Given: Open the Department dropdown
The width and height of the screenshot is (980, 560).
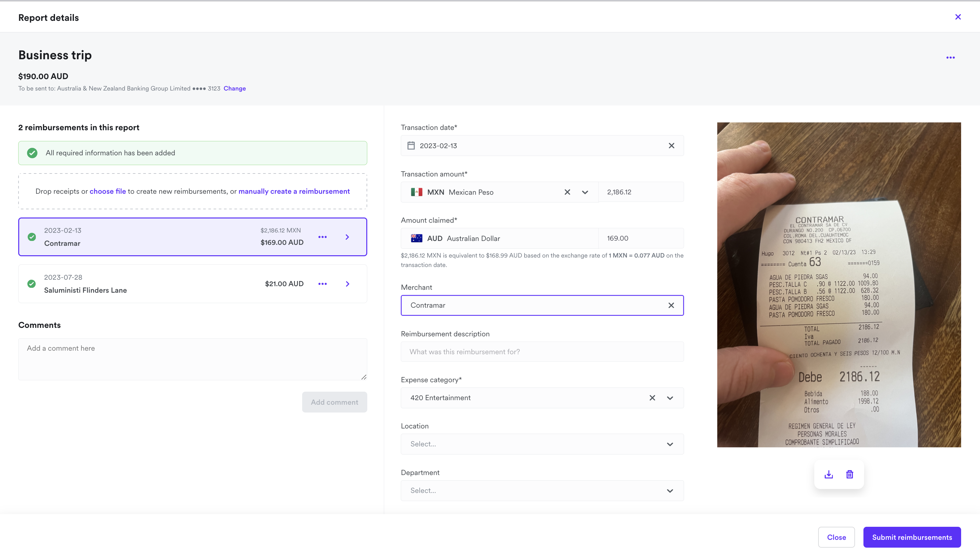Looking at the screenshot, I should [x=542, y=490].
